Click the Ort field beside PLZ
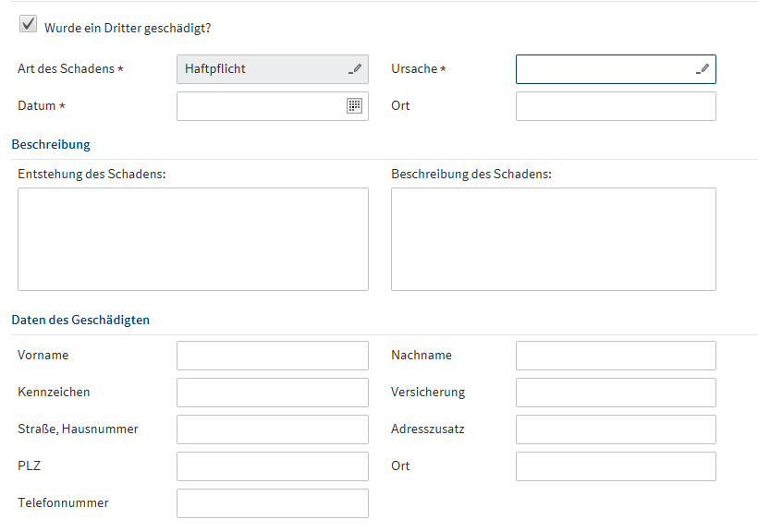 (616, 466)
